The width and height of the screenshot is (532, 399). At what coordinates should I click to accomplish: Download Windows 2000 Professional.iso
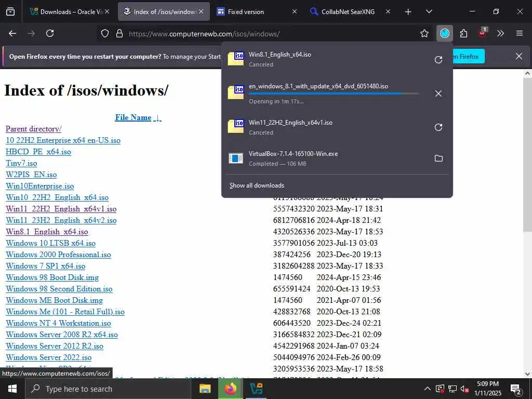(x=58, y=255)
